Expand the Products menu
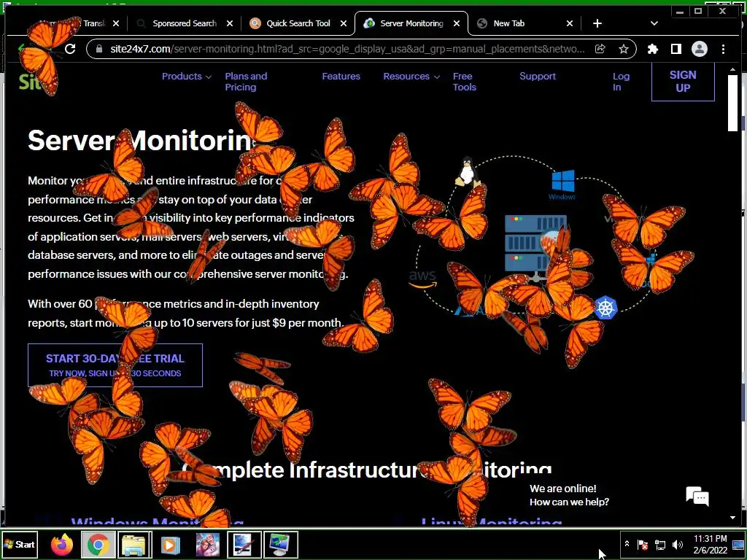The height and width of the screenshot is (560, 747). tap(186, 76)
